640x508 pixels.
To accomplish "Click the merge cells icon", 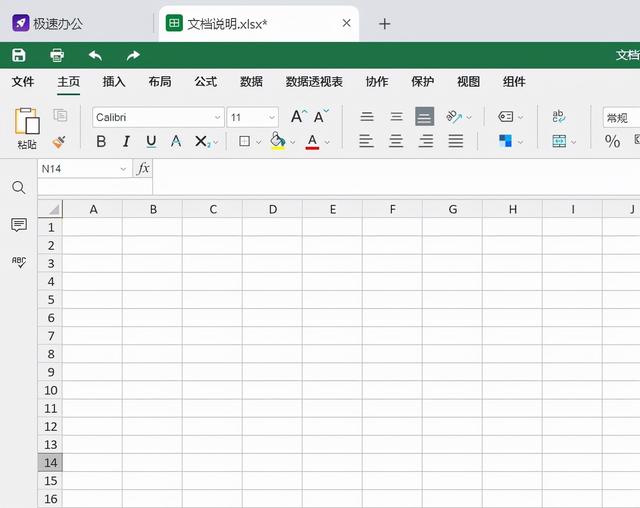I will (x=559, y=141).
